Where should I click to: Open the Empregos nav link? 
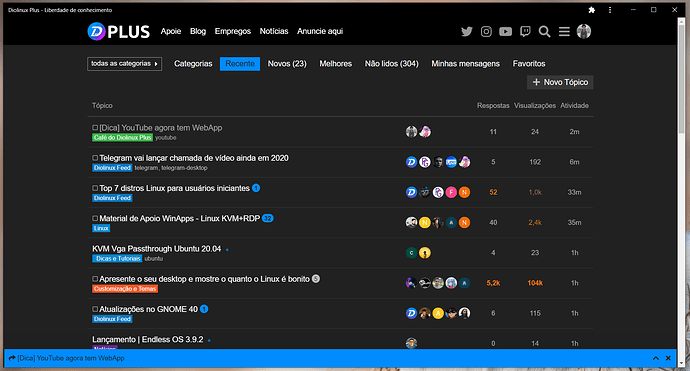click(x=233, y=31)
